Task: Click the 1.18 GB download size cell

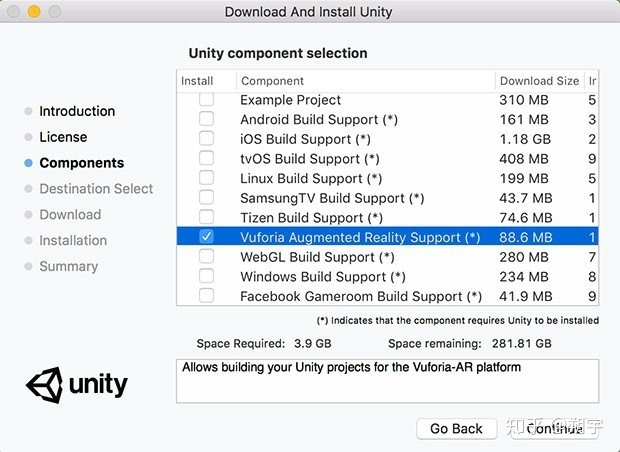Action: pos(525,139)
